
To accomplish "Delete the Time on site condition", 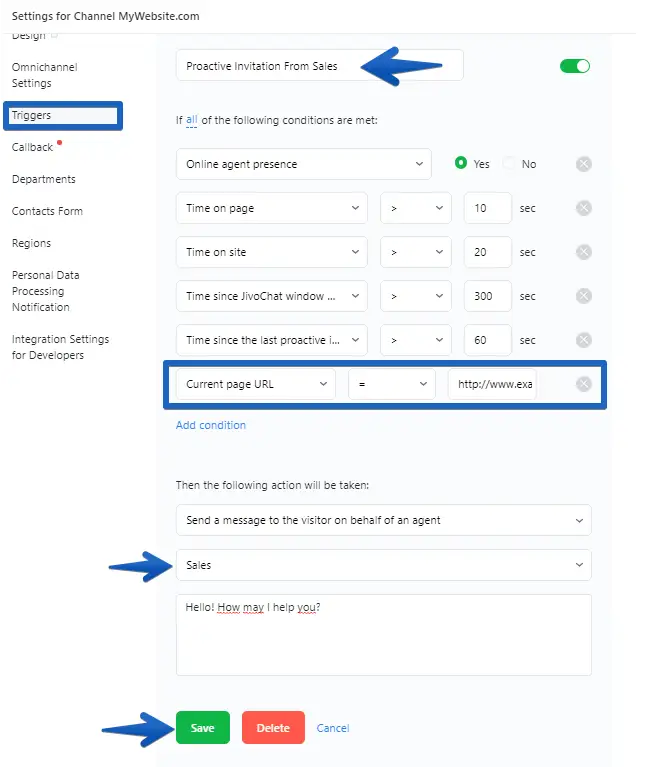I will [x=584, y=252].
